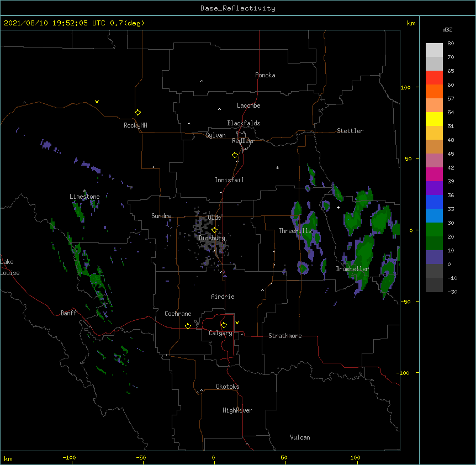
Task: Click the Strathmore label
Action: 285,336
